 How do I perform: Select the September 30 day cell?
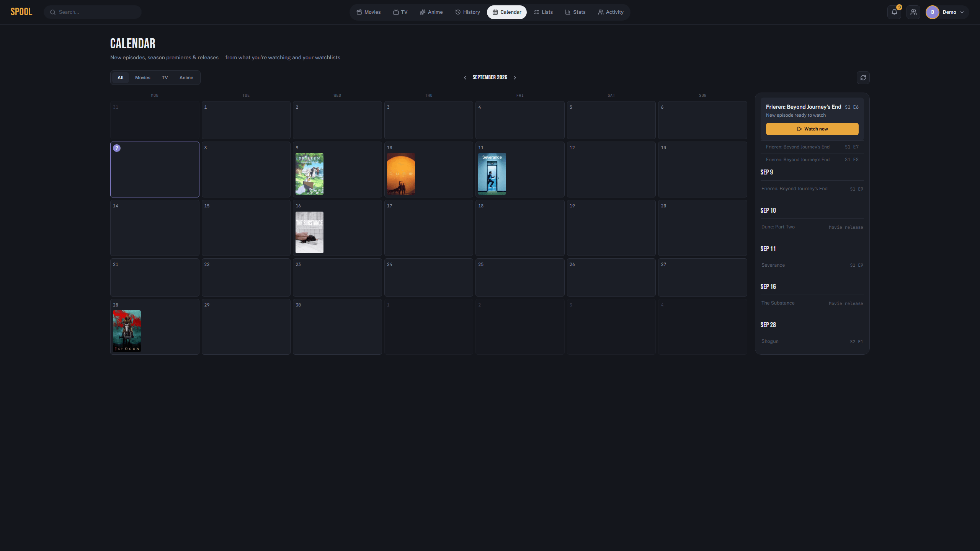coord(337,327)
